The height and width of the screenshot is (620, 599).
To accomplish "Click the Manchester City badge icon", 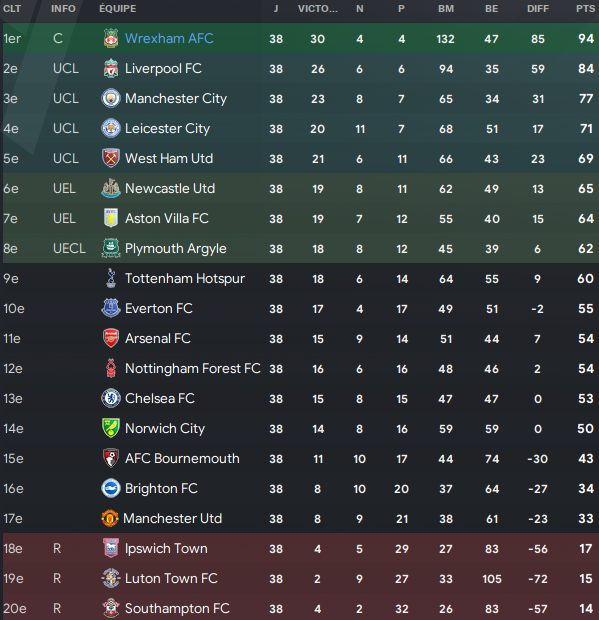I will tap(111, 98).
